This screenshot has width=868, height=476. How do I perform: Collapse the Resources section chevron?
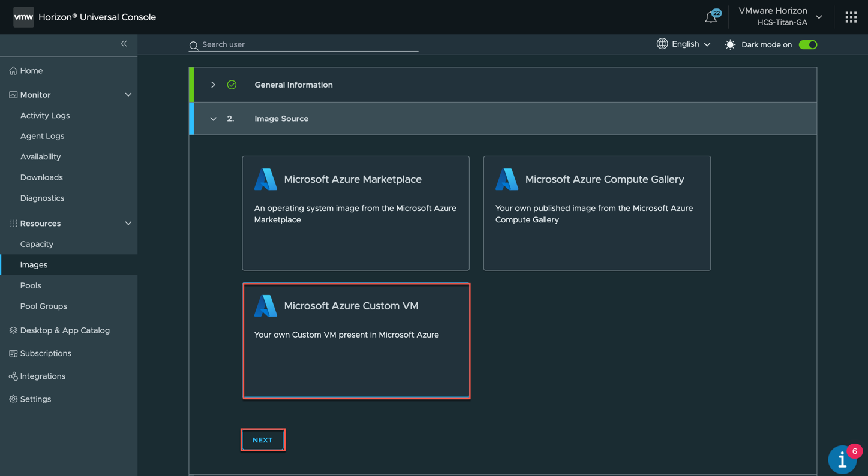click(x=128, y=224)
